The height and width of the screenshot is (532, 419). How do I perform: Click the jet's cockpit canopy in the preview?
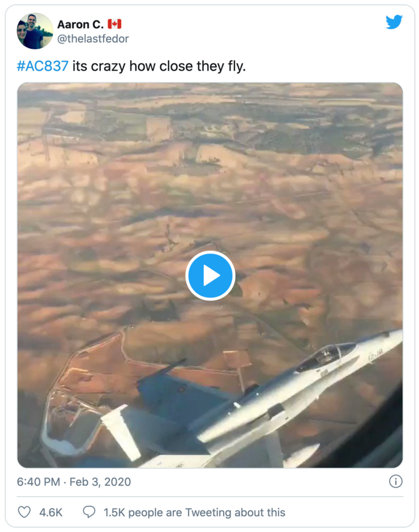326,356
